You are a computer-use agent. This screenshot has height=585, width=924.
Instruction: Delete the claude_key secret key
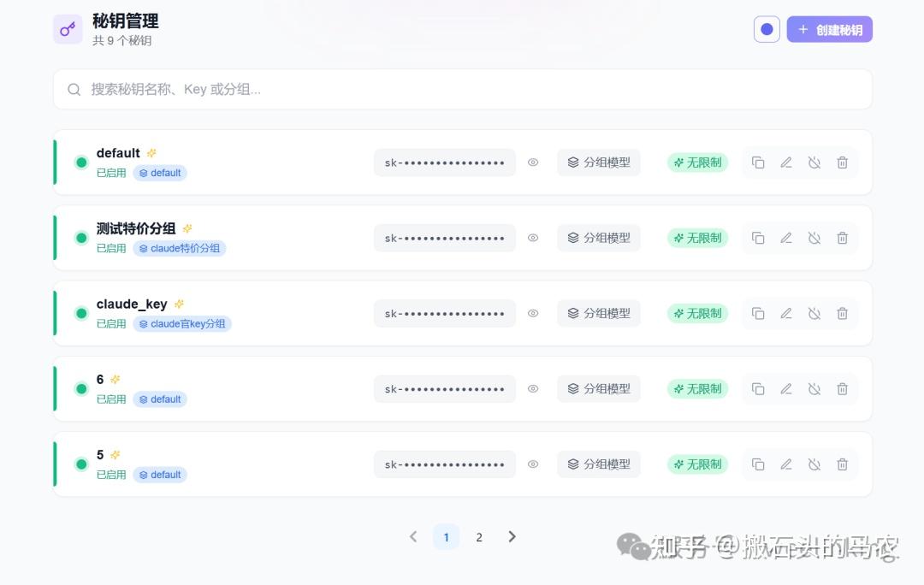click(x=842, y=314)
